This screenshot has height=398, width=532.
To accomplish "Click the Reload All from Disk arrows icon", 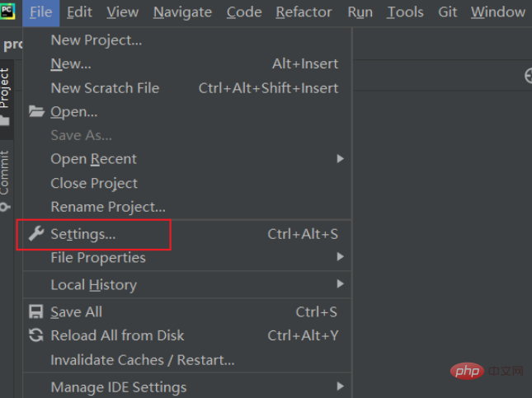I will (35, 335).
